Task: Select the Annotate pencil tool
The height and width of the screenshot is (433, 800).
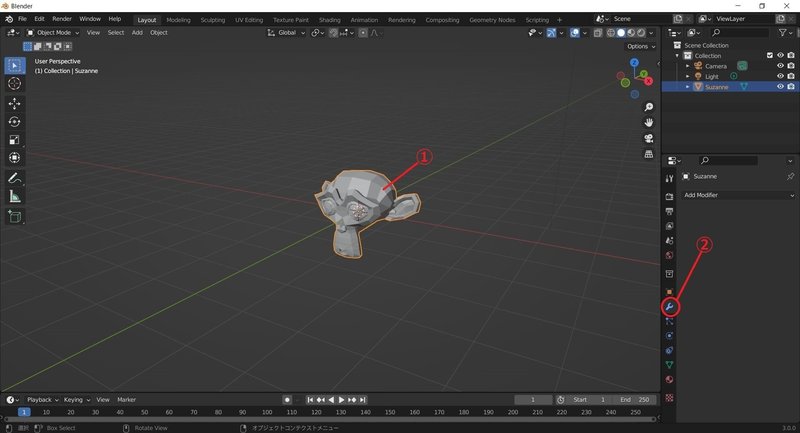Action: click(14, 178)
